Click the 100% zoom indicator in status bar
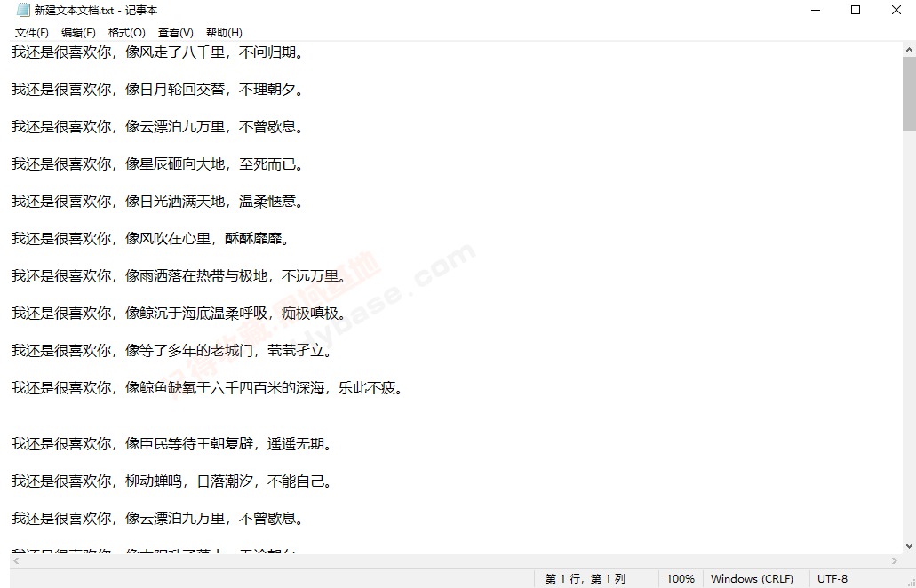The width and height of the screenshot is (916, 588). click(x=680, y=579)
